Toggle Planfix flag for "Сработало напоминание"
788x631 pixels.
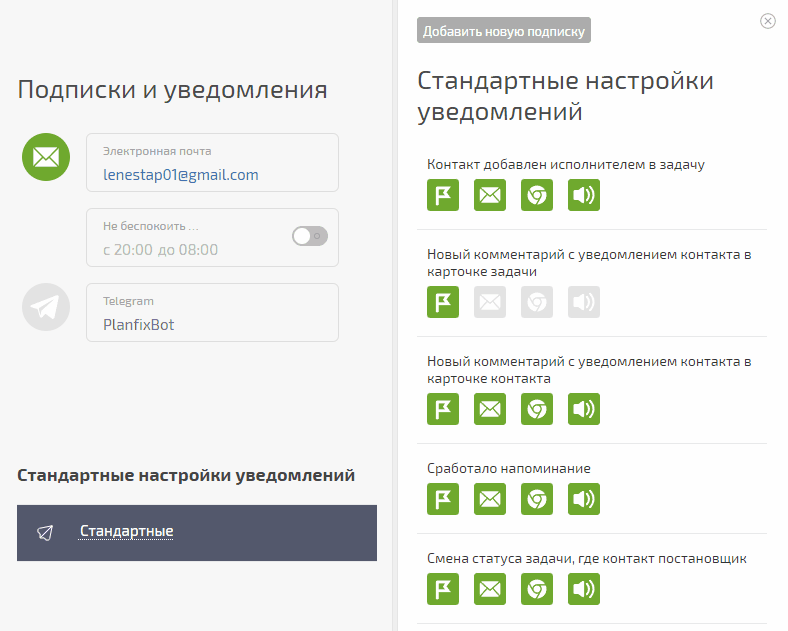(x=443, y=499)
